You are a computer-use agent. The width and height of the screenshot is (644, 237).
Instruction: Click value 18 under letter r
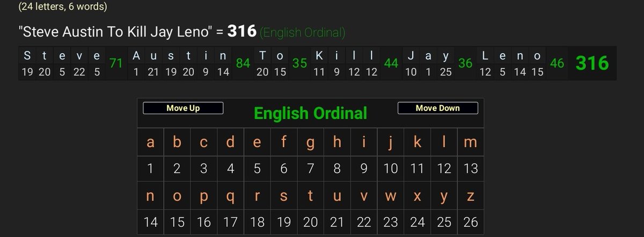(x=257, y=222)
